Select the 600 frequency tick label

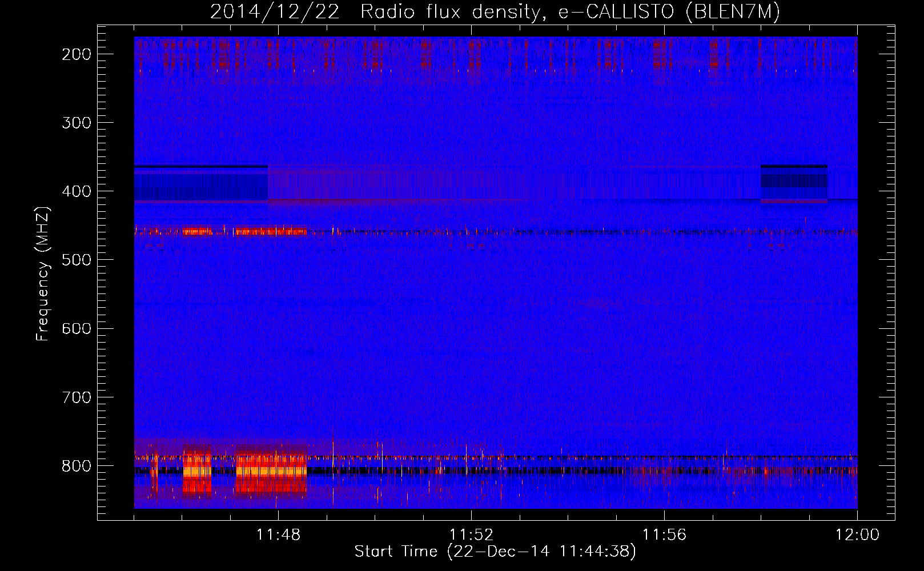77,329
